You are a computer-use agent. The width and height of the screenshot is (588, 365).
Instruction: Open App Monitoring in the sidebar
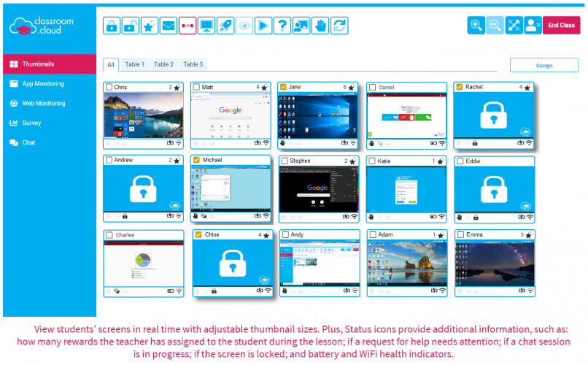pos(43,84)
